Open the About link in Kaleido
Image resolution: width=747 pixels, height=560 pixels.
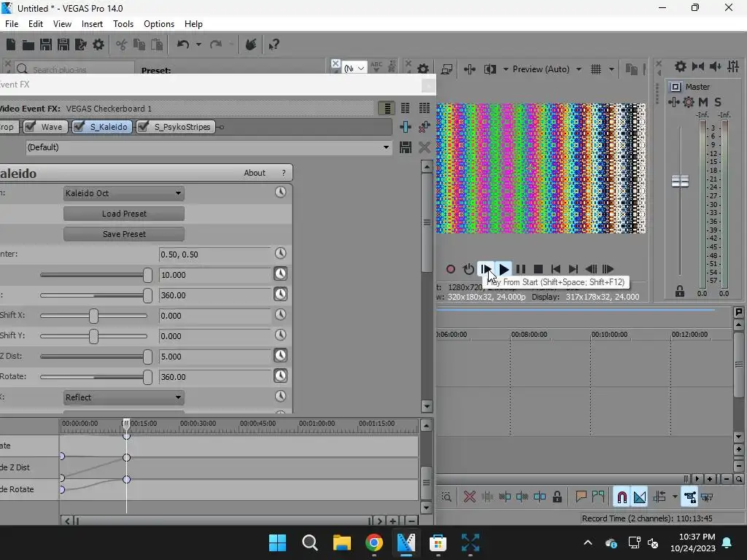(255, 173)
